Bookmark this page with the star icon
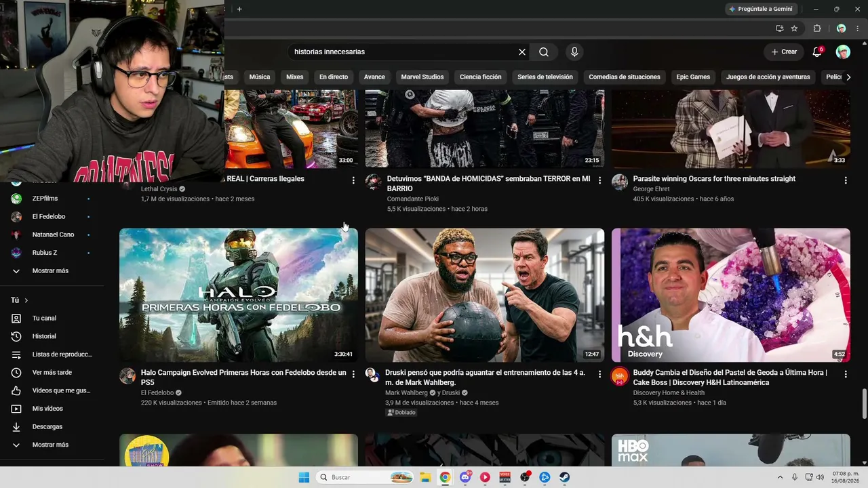Image resolution: width=868 pixels, height=488 pixels. coord(794,28)
